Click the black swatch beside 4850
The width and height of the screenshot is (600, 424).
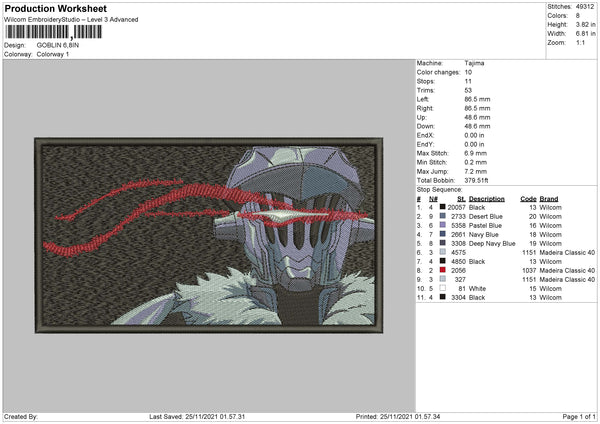click(442, 261)
